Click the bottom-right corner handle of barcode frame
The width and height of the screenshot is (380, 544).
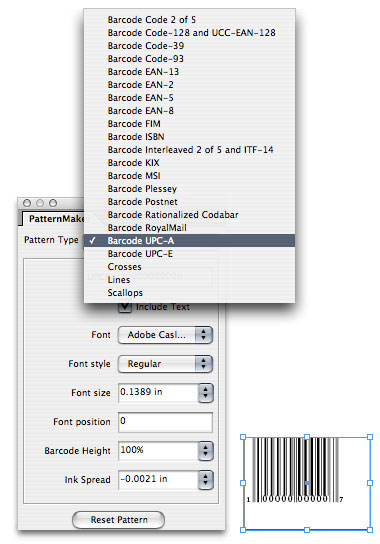pos(370,530)
